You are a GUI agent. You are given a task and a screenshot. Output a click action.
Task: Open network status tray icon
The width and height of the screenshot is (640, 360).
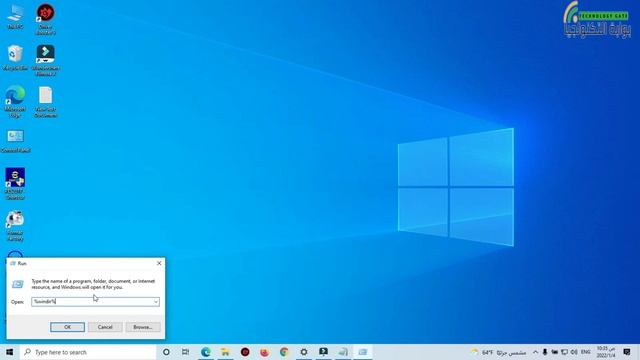click(564, 352)
